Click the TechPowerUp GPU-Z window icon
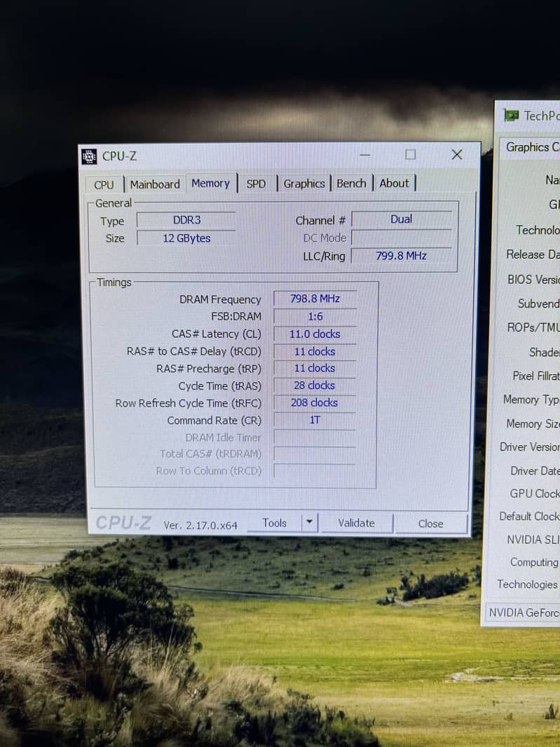560x747 pixels. click(x=512, y=116)
